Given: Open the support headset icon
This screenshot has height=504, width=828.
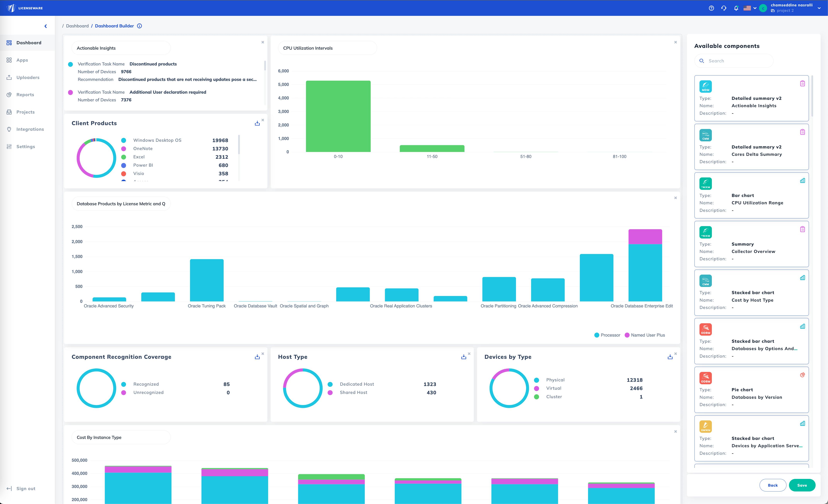Looking at the screenshot, I should [x=724, y=8].
